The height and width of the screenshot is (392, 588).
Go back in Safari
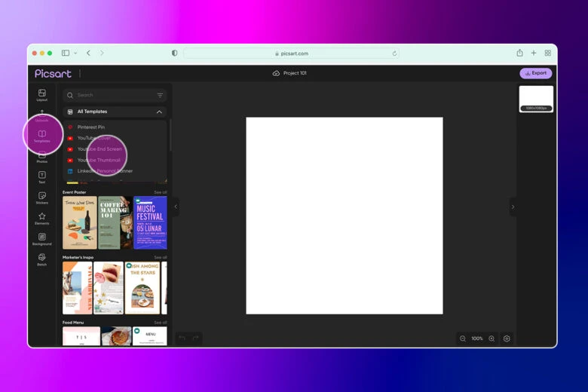click(x=88, y=53)
